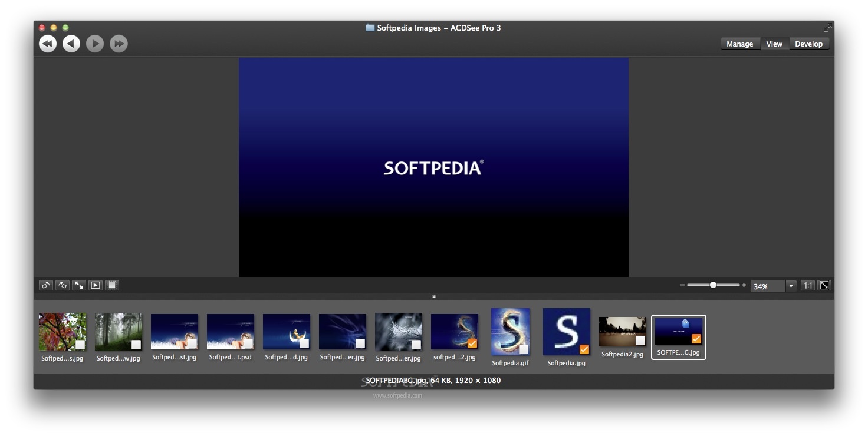Check the box on the frosty thorns thumbnail
This screenshot has width=868, height=436.
click(416, 345)
